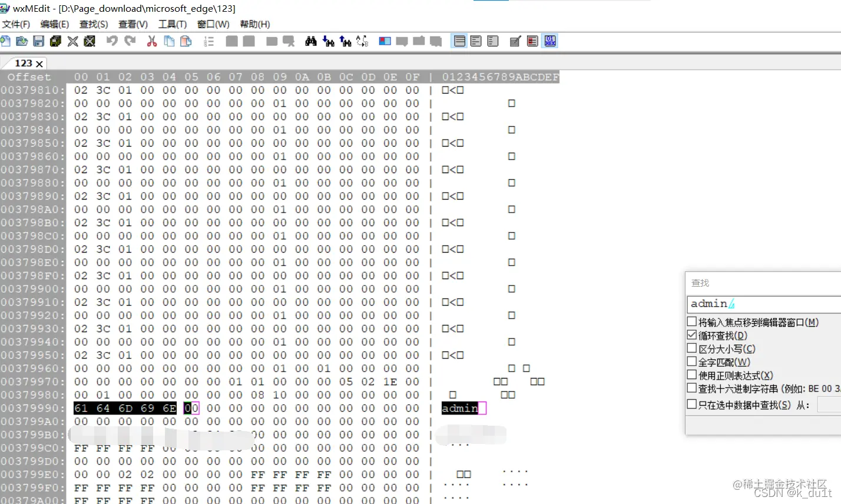Switch to Hex Mode icon

(x=550, y=41)
